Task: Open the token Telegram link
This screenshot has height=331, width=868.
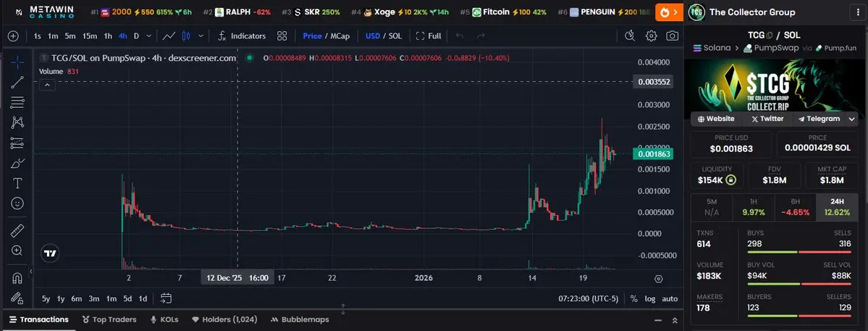Action: (x=819, y=119)
